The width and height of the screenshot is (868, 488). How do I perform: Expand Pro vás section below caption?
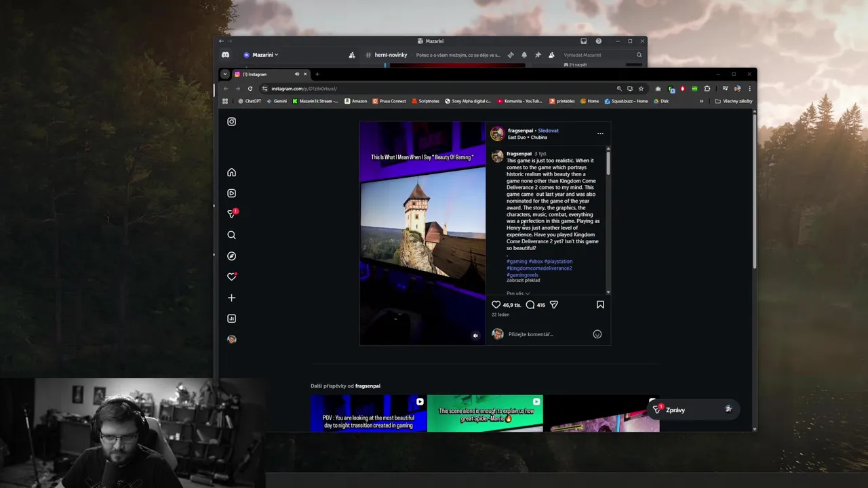click(518, 293)
